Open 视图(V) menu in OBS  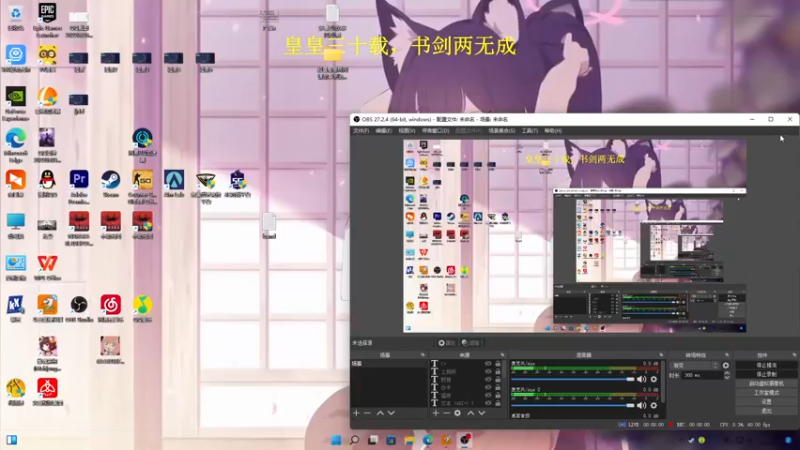click(407, 131)
